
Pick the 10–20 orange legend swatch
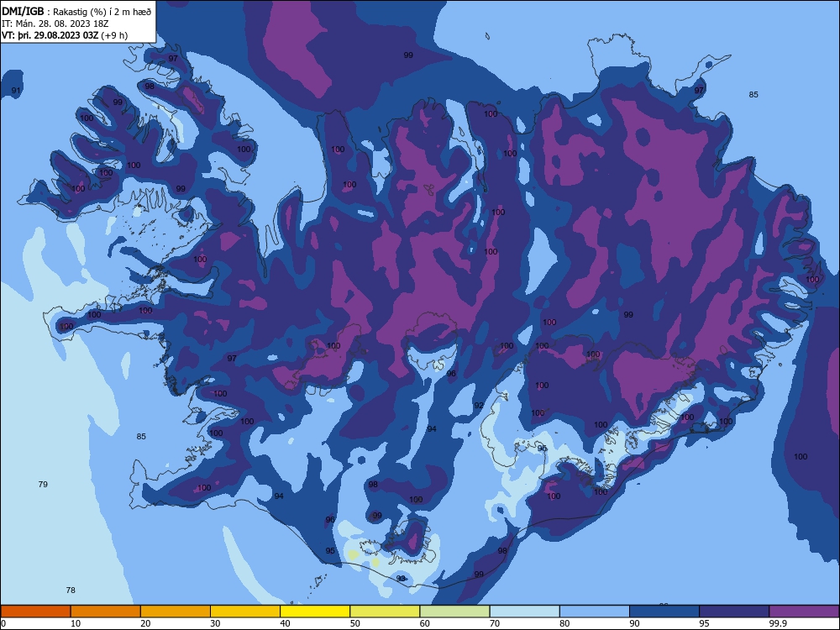[106, 612]
